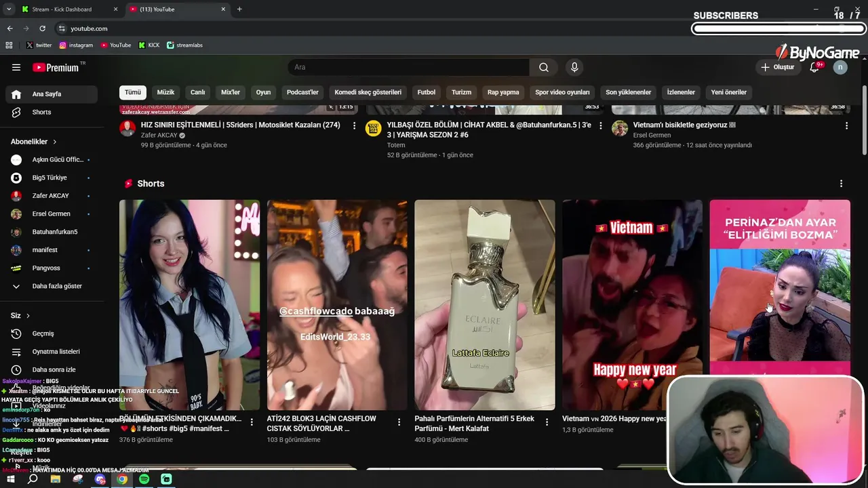Click the YouTube search input field
The width and height of the screenshot is (868, 488).
[408, 67]
